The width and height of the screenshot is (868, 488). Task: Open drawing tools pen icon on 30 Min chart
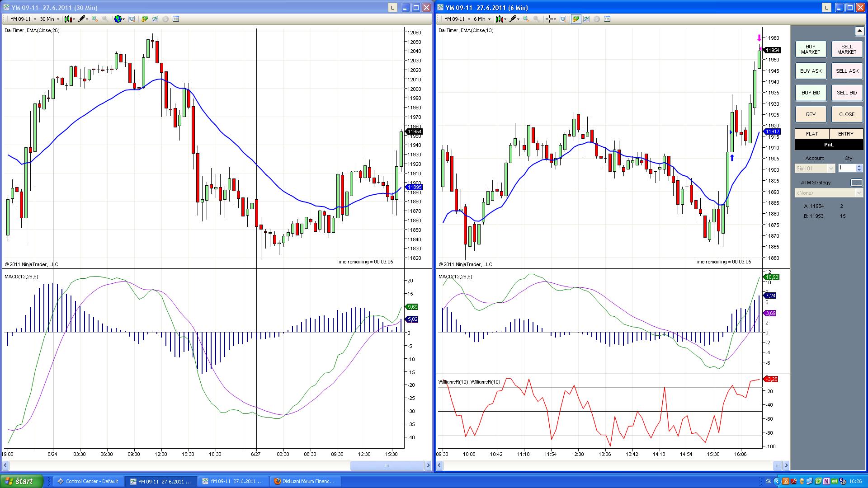(x=81, y=19)
